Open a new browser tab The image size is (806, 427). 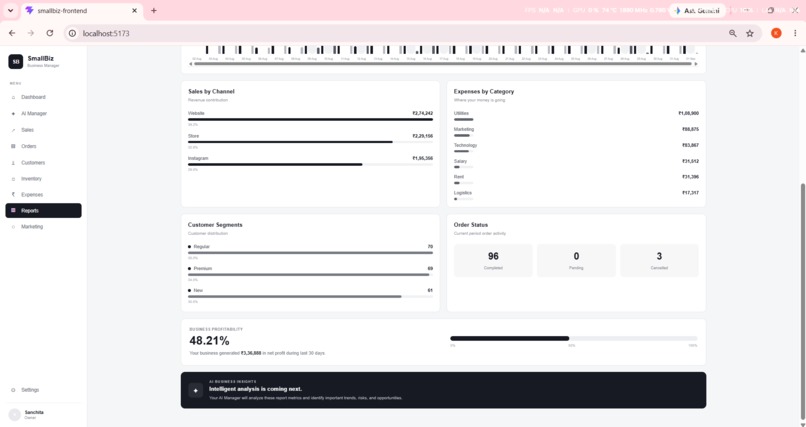(154, 10)
